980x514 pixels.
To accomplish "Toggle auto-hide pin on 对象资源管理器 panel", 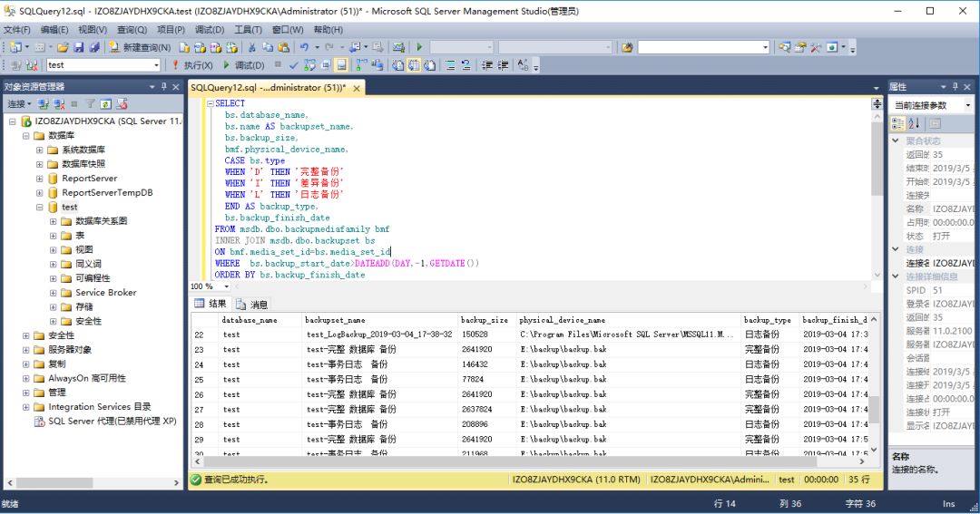I will coord(164,87).
